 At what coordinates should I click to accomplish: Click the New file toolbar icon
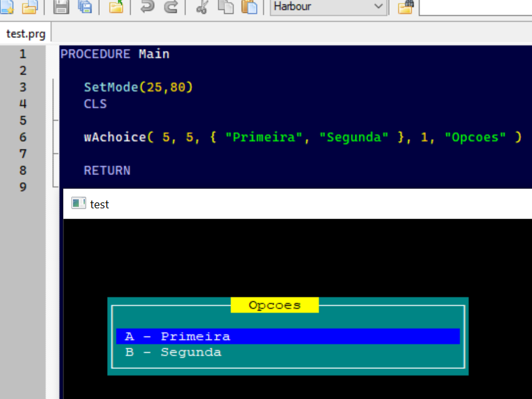(x=7, y=7)
